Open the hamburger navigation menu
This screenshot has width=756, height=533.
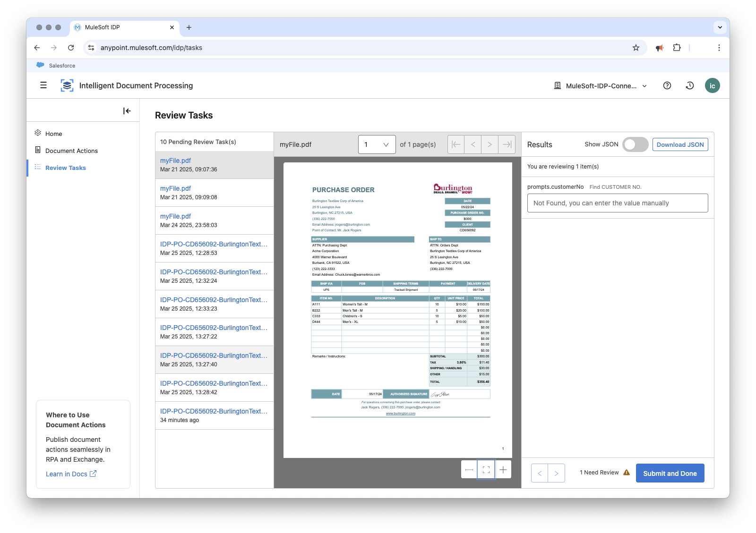click(43, 85)
